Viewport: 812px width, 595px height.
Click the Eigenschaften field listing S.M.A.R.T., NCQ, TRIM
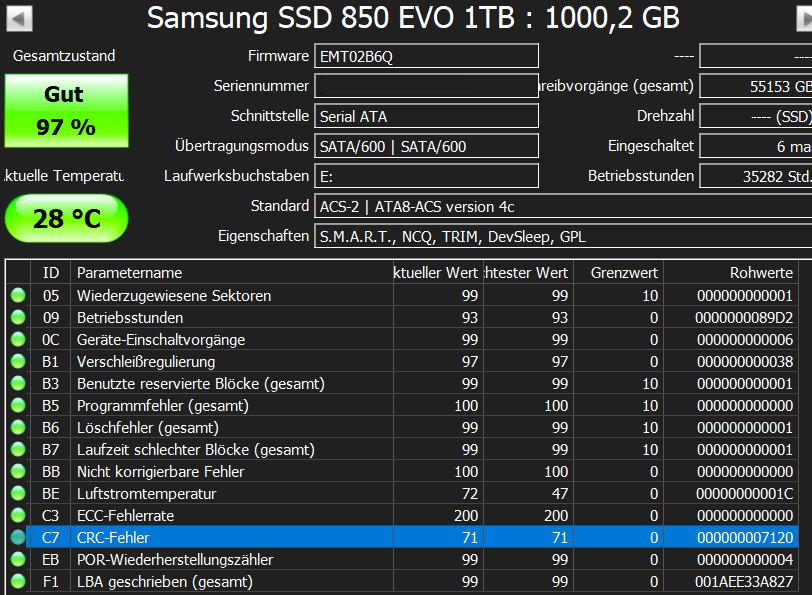click(x=563, y=236)
